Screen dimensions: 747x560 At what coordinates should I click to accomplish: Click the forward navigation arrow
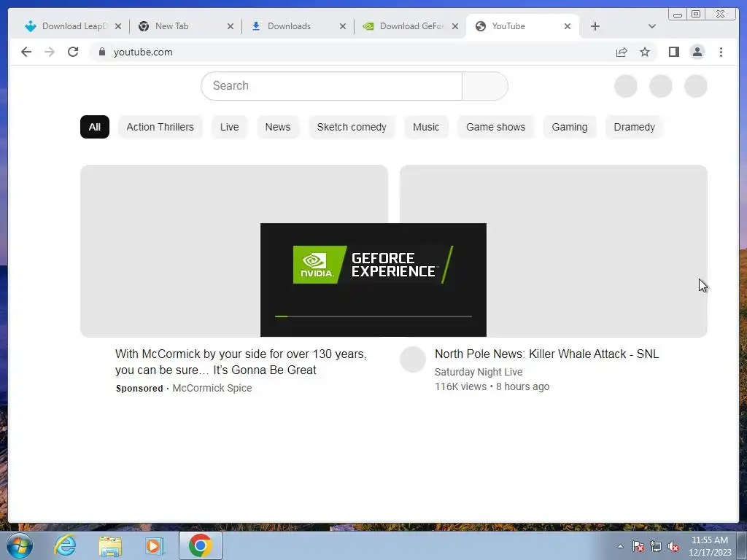(x=50, y=52)
